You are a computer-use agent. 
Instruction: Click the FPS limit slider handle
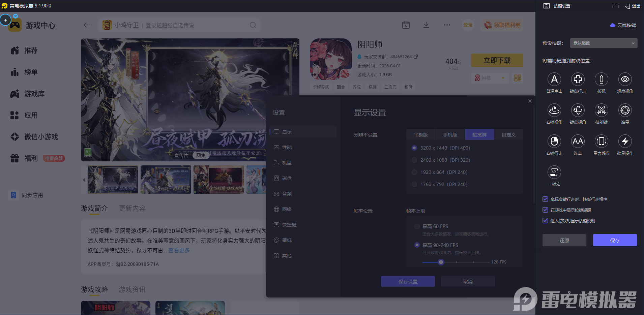441,262
